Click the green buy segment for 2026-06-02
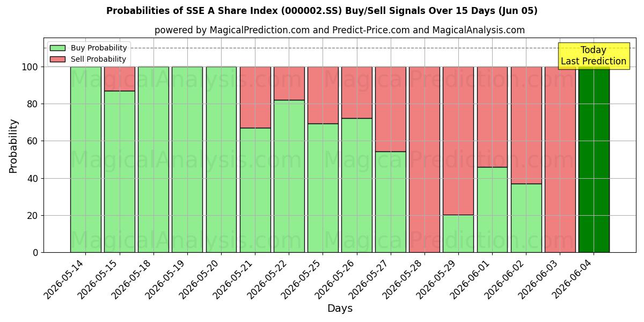 point(526,218)
